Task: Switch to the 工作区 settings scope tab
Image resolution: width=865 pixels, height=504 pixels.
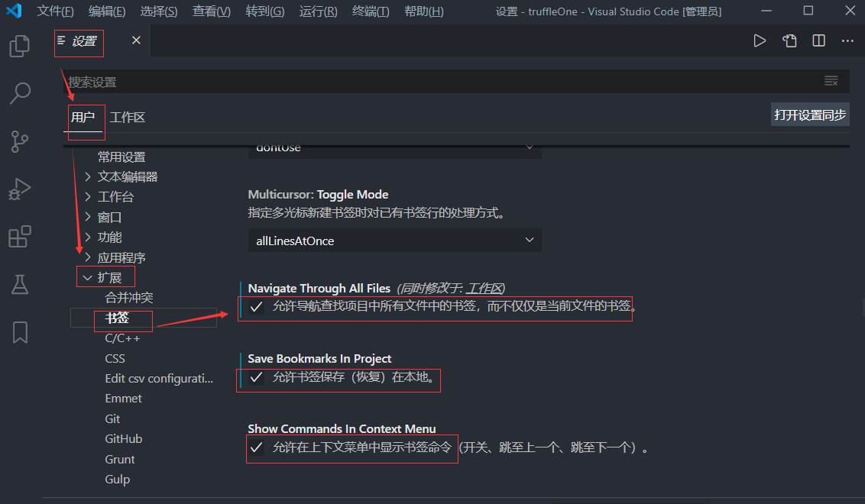Action: click(128, 117)
